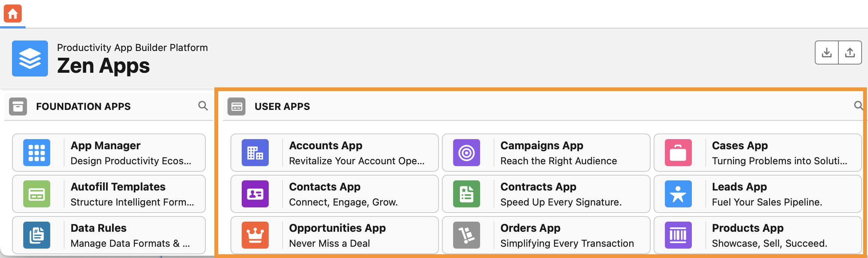The image size is (868, 258).
Task: Search within User Apps
Action: (x=858, y=106)
